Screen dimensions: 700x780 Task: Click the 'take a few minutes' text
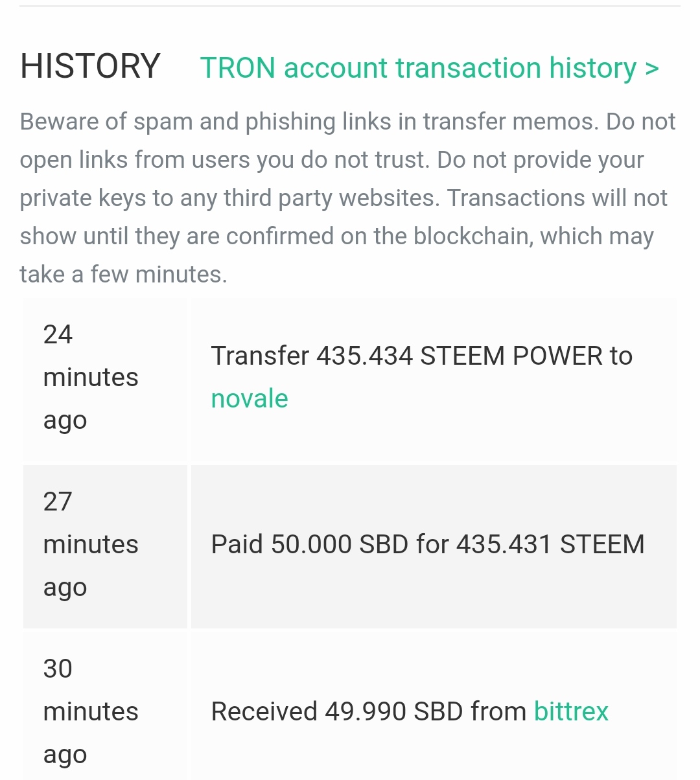[123, 275]
